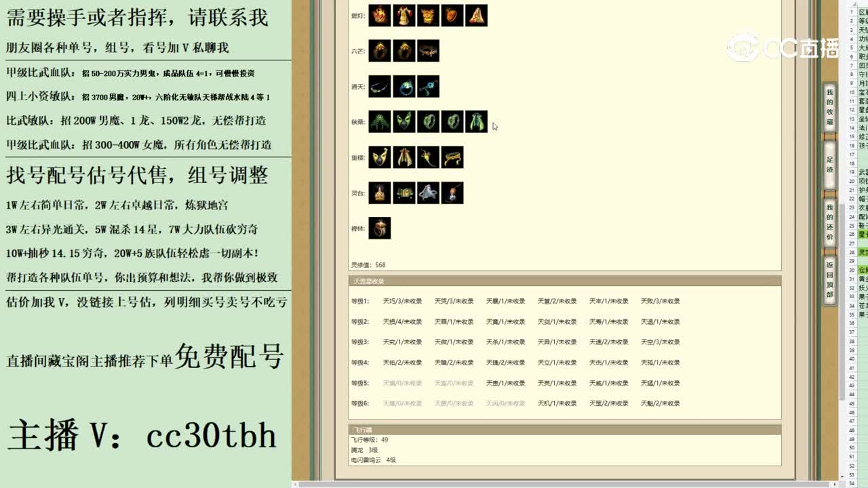This screenshot has width=868, height=488.
Task: Click 返回顶部 to return to top
Action: pyautogui.click(x=829, y=279)
